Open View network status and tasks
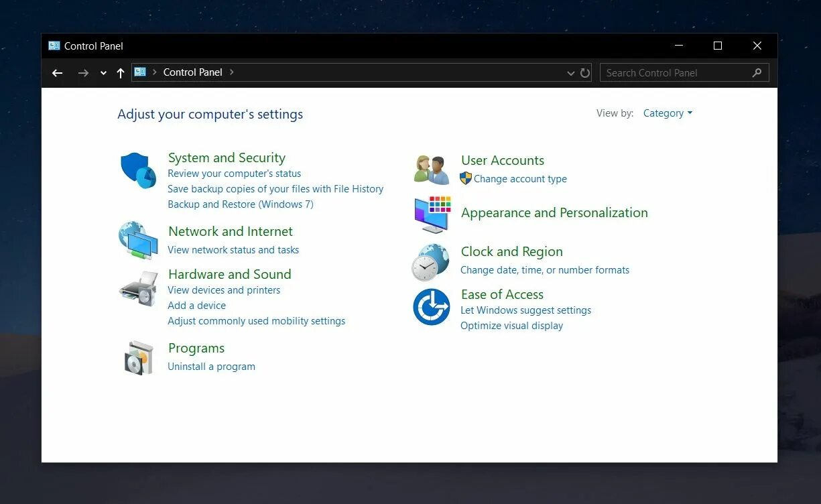821x504 pixels. coord(233,250)
